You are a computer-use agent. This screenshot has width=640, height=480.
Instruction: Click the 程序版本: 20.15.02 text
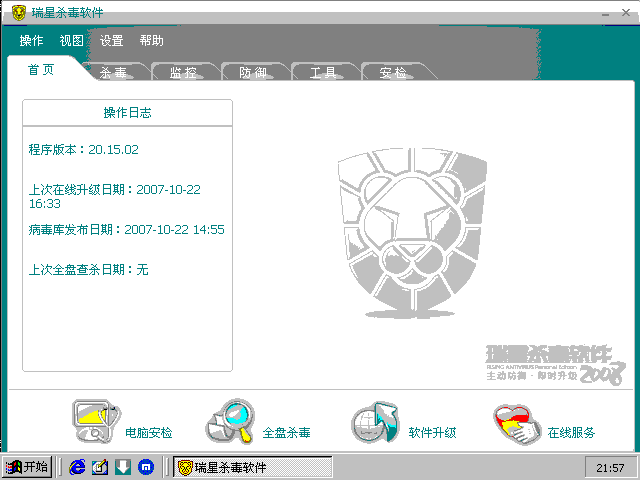click(x=84, y=149)
